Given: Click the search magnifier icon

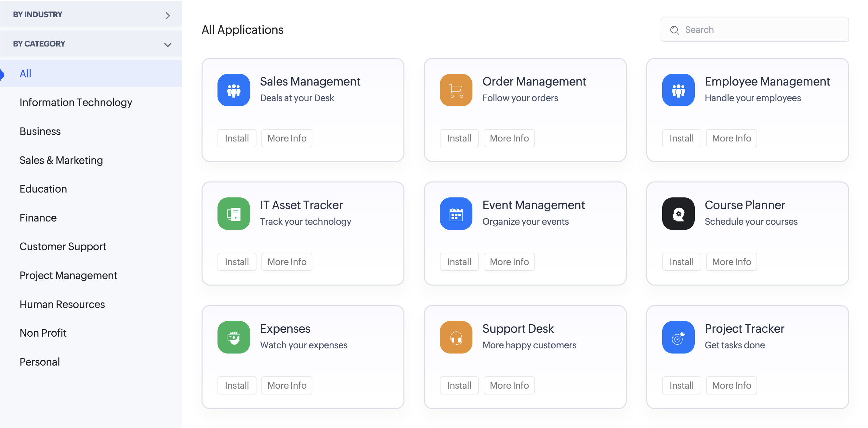Looking at the screenshot, I should click(x=674, y=30).
